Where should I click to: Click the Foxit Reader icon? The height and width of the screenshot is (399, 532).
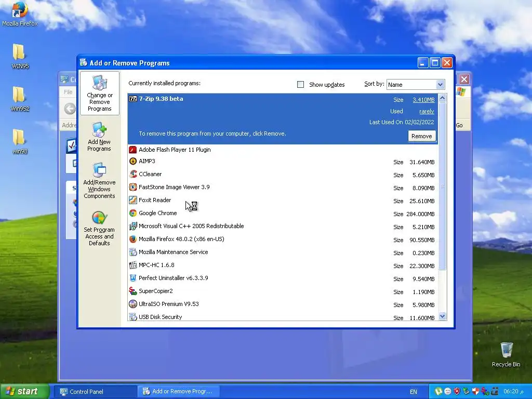click(133, 200)
